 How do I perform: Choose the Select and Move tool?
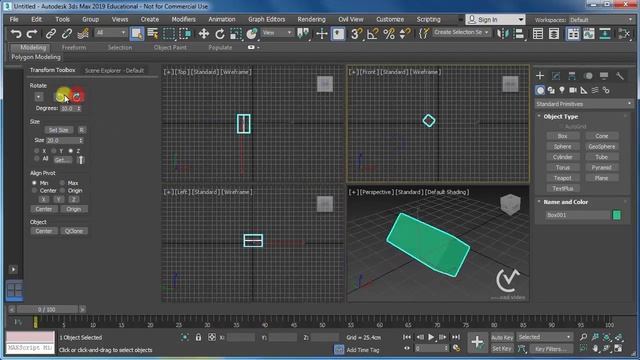click(203, 34)
